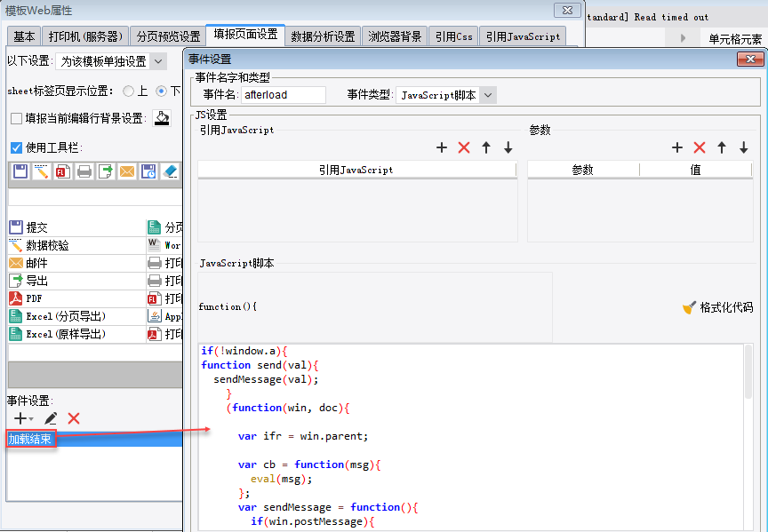Click code line "eval(msg);"
This screenshot has height=532, width=768.
point(281,479)
